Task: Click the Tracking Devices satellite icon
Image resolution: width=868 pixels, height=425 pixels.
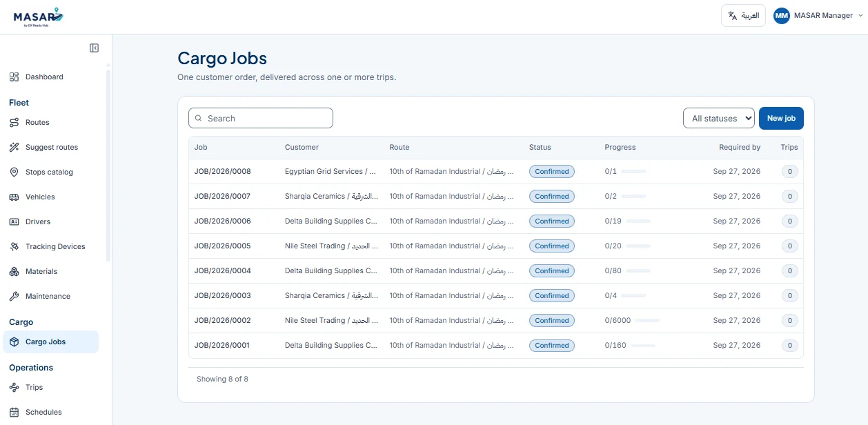Action: tap(14, 247)
